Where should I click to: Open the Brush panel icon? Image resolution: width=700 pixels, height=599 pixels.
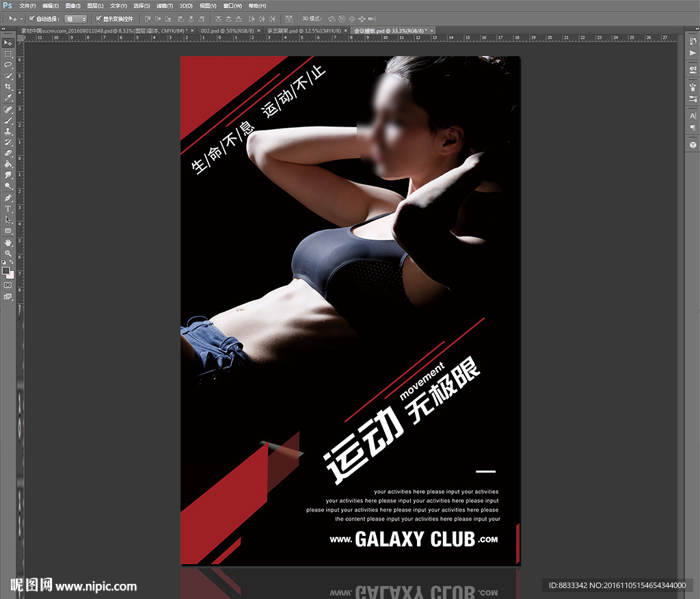(x=693, y=98)
